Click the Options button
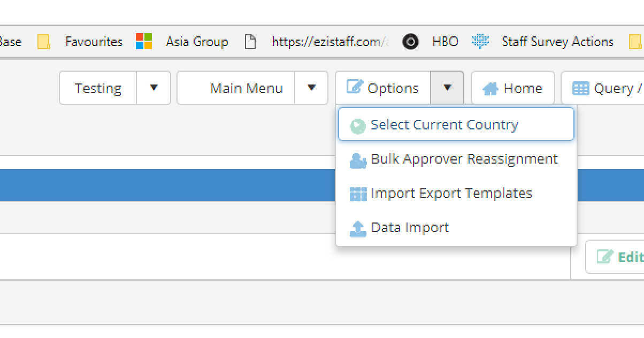This screenshot has height=338, width=644. pyautogui.click(x=383, y=88)
